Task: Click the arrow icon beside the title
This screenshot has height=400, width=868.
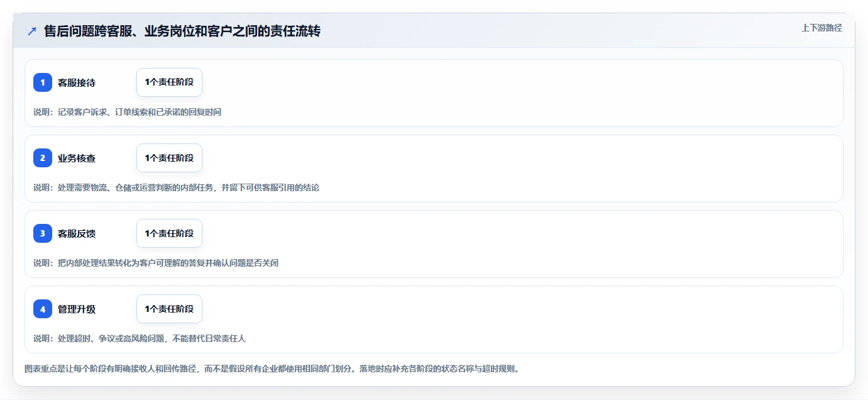Action: [x=32, y=31]
